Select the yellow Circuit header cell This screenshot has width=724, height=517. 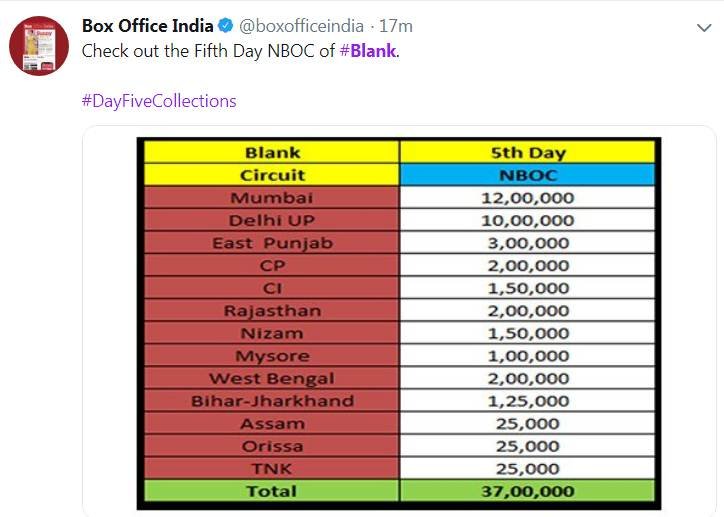[271, 175]
